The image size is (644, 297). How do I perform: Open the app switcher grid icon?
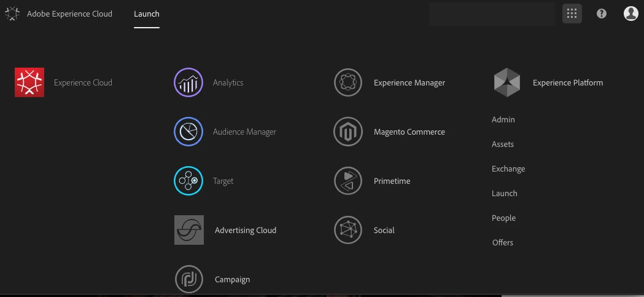click(572, 14)
